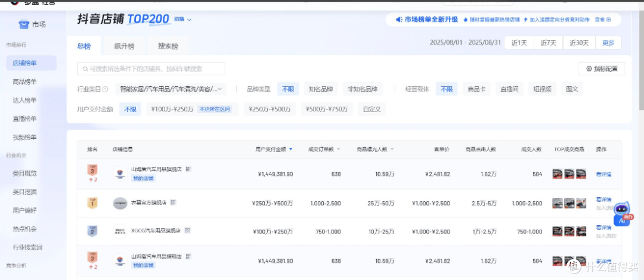644x280 pixels.
Task: Click second product thumbnail in 衣幕官方旗舰店 row
Action: click(569, 203)
